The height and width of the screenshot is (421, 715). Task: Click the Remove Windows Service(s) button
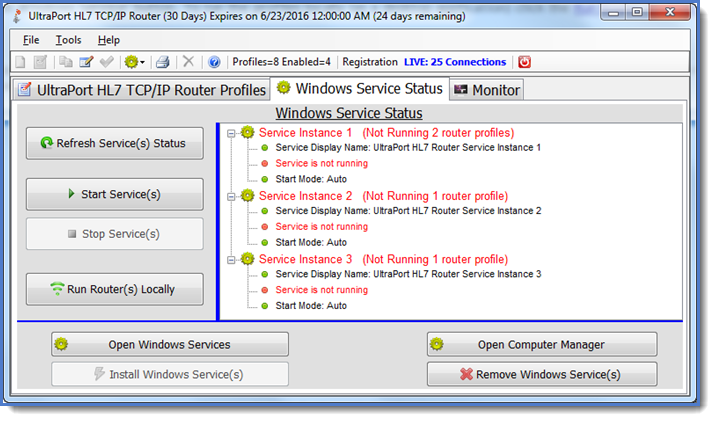coord(542,374)
